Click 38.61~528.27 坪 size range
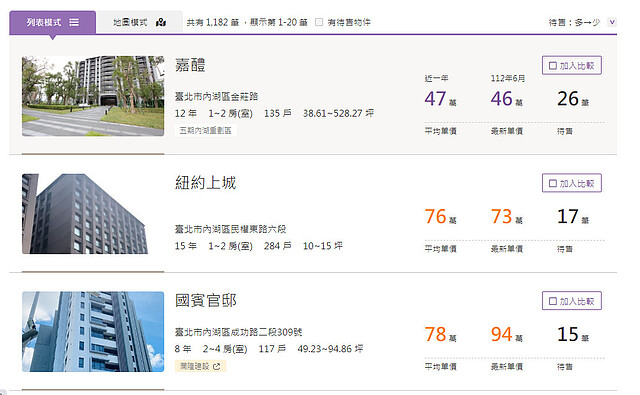640x395 pixels. click(338, 113)
